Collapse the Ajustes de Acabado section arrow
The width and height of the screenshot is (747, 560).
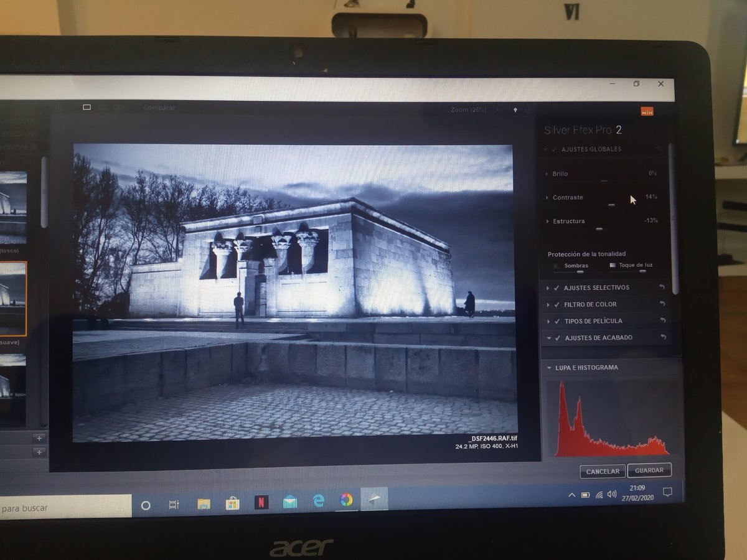[x=549, y=338]
